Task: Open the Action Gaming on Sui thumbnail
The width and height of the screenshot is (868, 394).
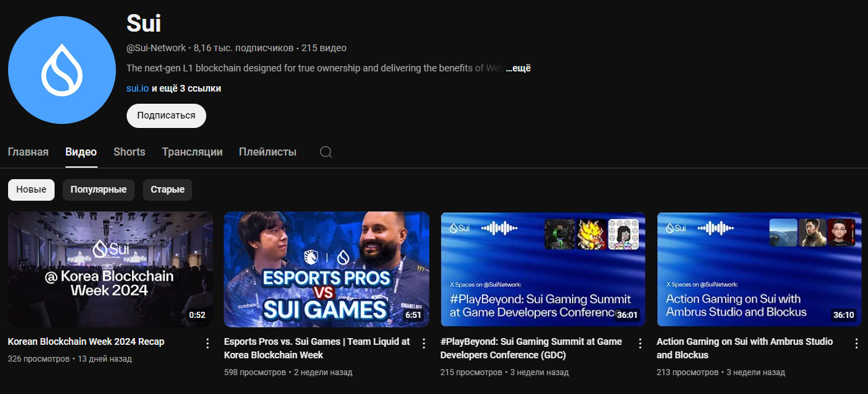Action: [759, 269]
